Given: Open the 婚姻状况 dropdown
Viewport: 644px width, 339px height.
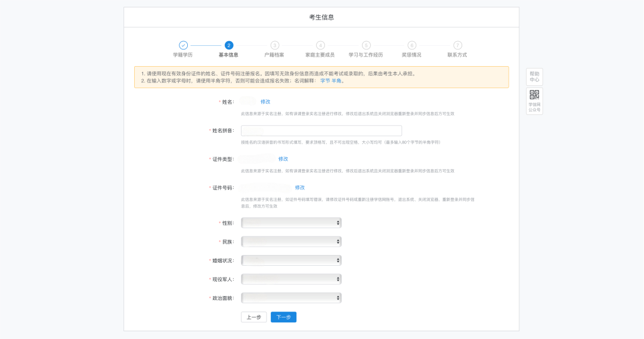Looking at the screenshot, I should (x=291, y=260).
